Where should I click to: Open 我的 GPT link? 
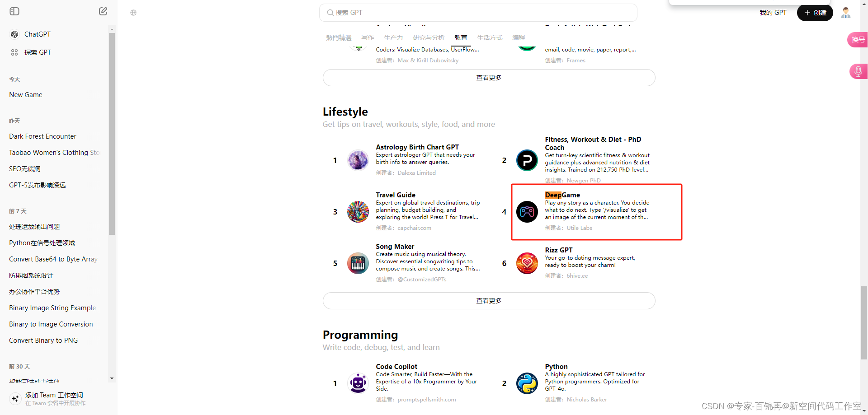pyautogui.click(x=773, y=13)
